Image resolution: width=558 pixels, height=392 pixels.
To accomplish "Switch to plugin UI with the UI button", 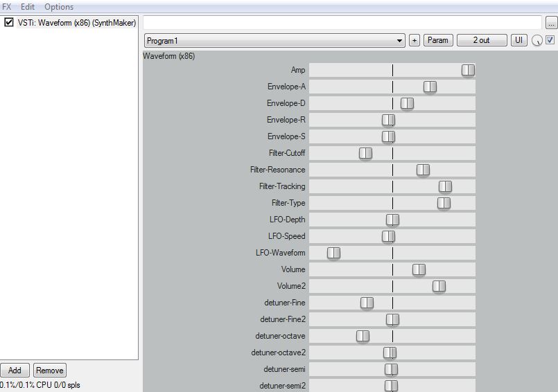I will pyautogui.click(x=518, y=40).
